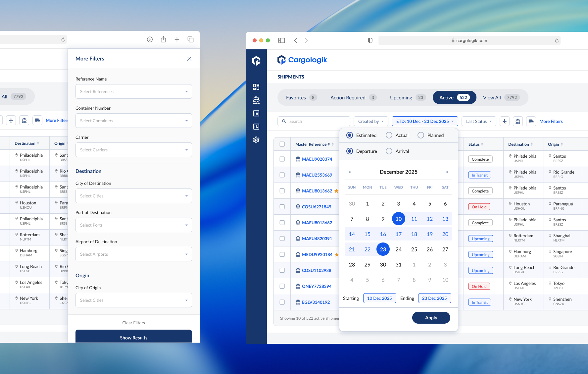Select the Departure radio button
Image resolution: width=588 pixels, height=374 pixels.
point(350,151)
